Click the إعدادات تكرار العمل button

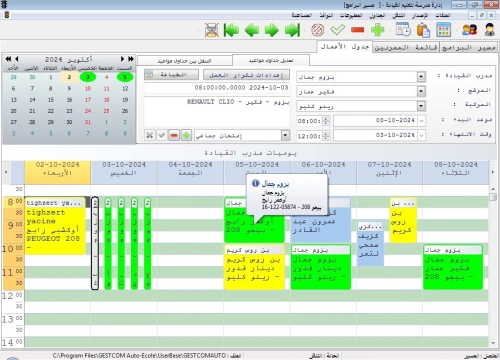(246, 75)
